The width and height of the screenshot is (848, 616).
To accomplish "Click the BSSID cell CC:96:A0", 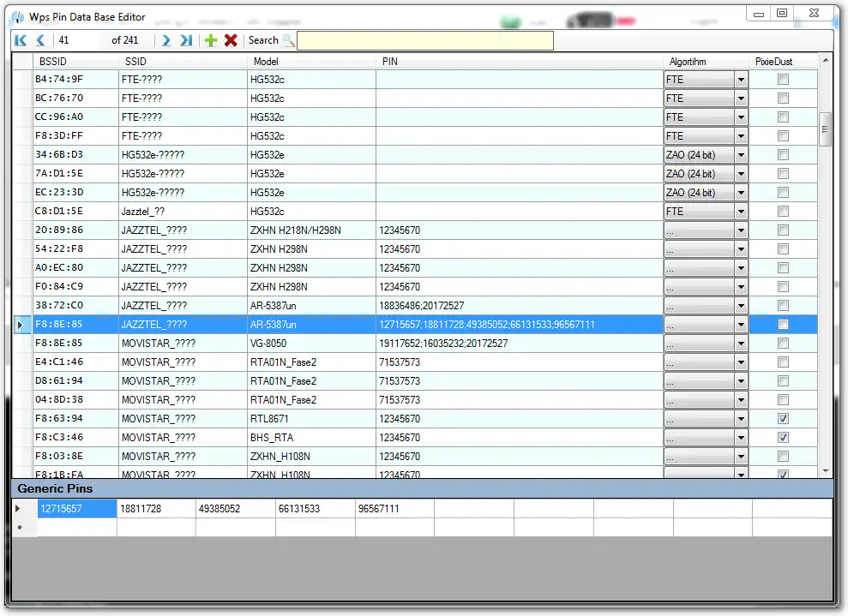I will (x=75, y=117).
